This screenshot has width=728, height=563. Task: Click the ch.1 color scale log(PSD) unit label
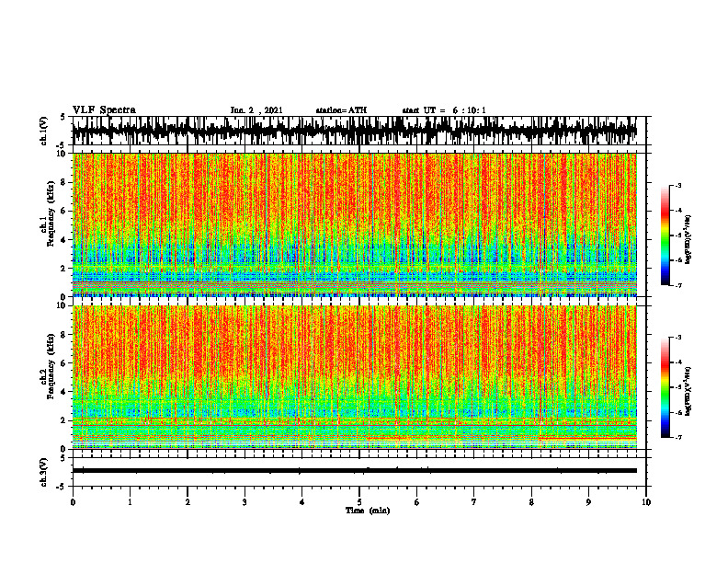coord(688,239)
